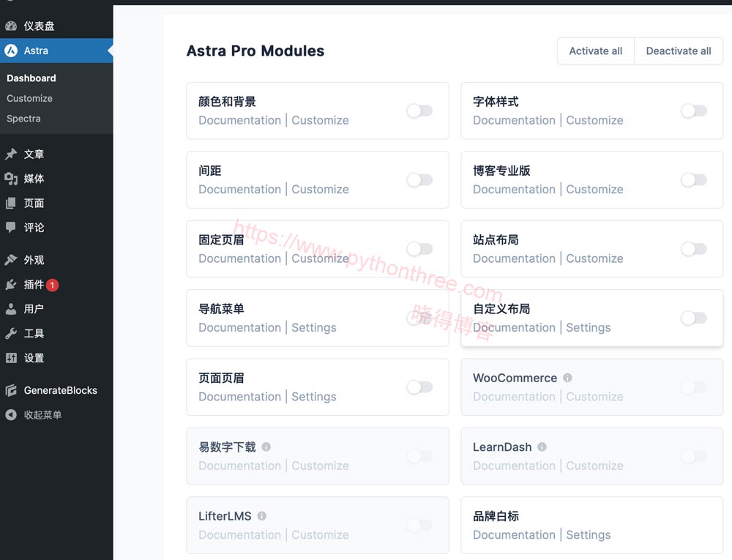Click the pages icon beside 页面
732x560 pixels.
[11, 203]
